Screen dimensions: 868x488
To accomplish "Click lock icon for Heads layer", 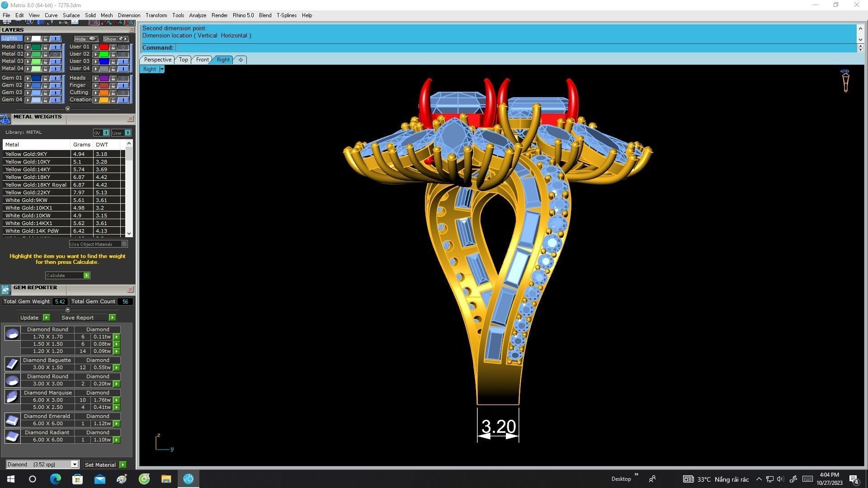I will pyautogui.click(x=113, y=78).
